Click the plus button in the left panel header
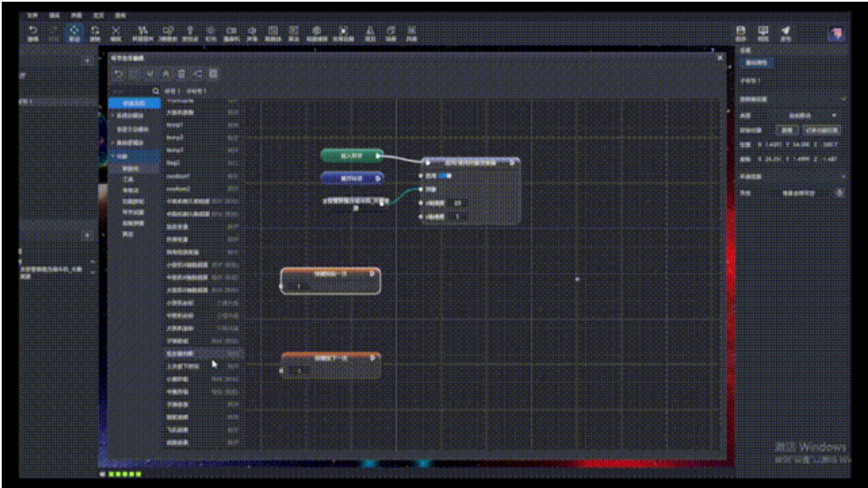The width and height of the screenshot is (868, 488). click(x=87, y=61)
